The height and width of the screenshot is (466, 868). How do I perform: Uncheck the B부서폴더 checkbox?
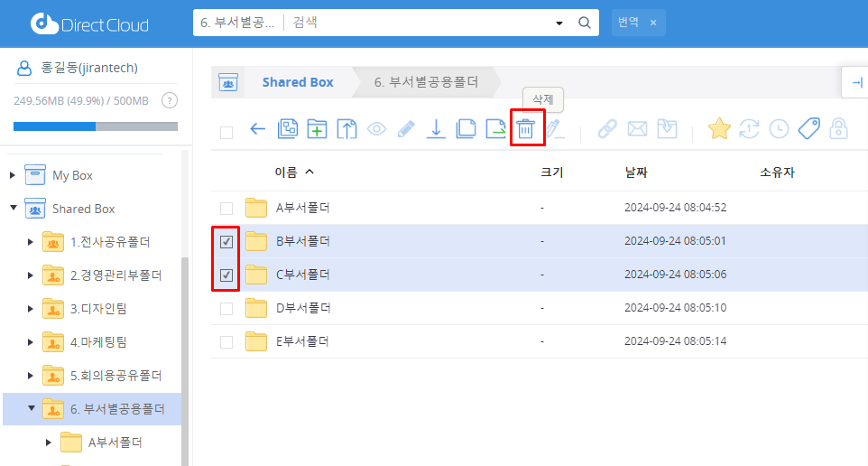pos(226,242)
